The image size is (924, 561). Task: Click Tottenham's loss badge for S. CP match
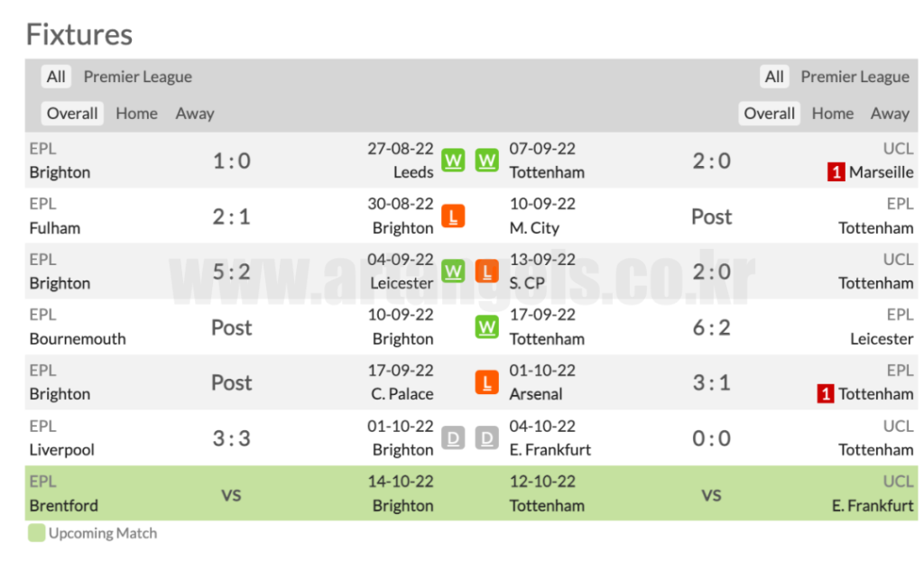point(487,271)
